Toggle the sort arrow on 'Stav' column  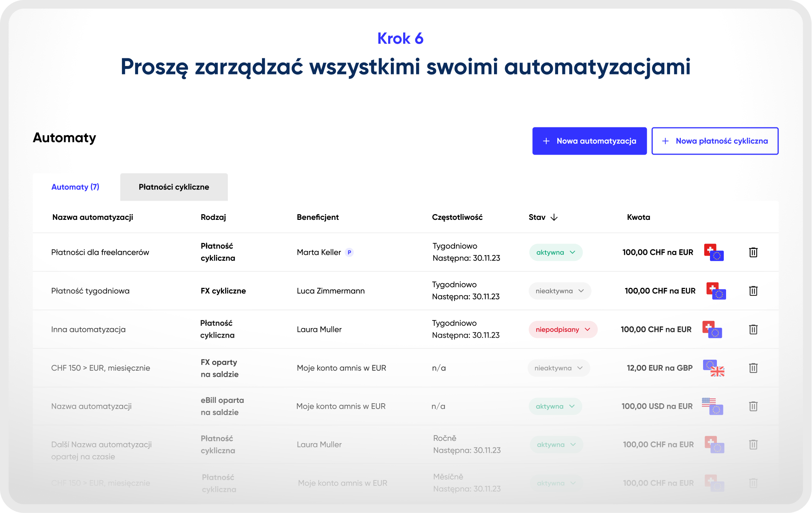553,217
